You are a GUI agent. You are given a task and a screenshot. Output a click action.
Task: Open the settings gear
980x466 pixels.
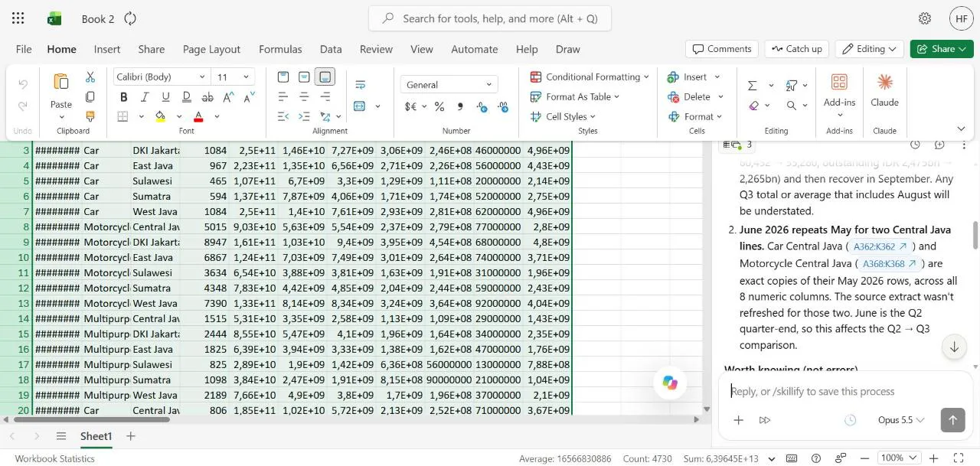[925, 18]
